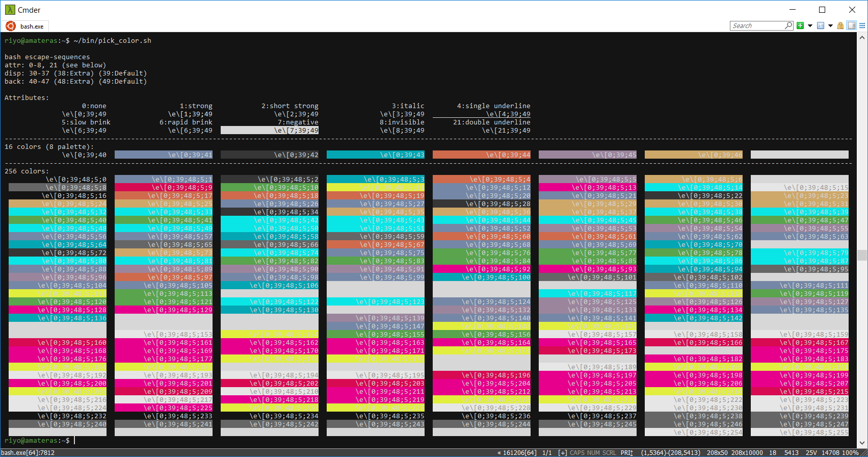Click the Cmder lambda icon in title bar
868x457 pixels.
[10, 10]
